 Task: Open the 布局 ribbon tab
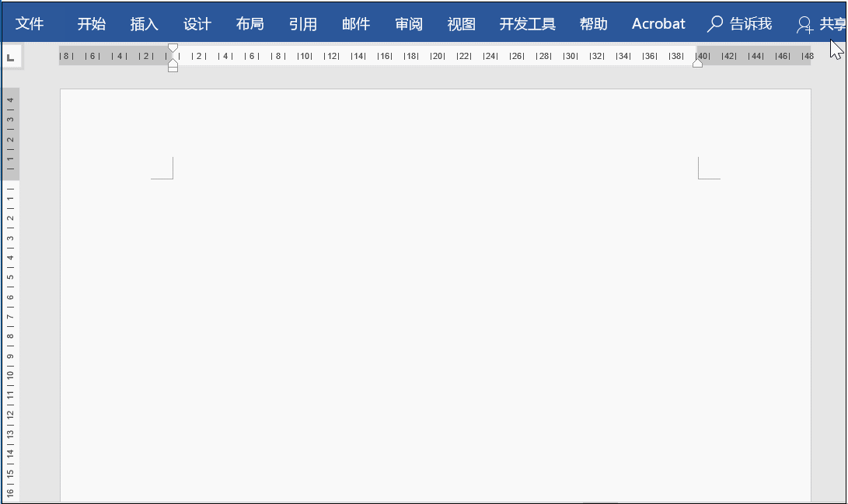point(250,24)
